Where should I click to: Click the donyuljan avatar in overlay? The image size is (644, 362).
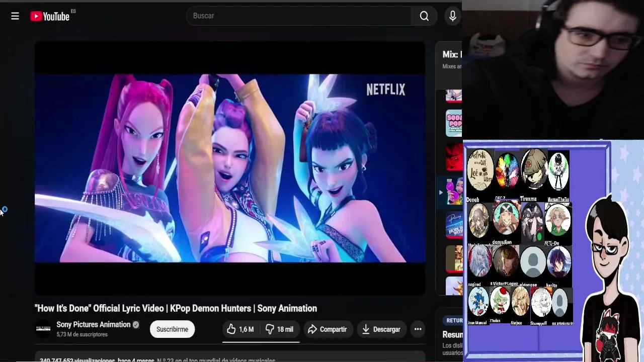click(506, 219)
